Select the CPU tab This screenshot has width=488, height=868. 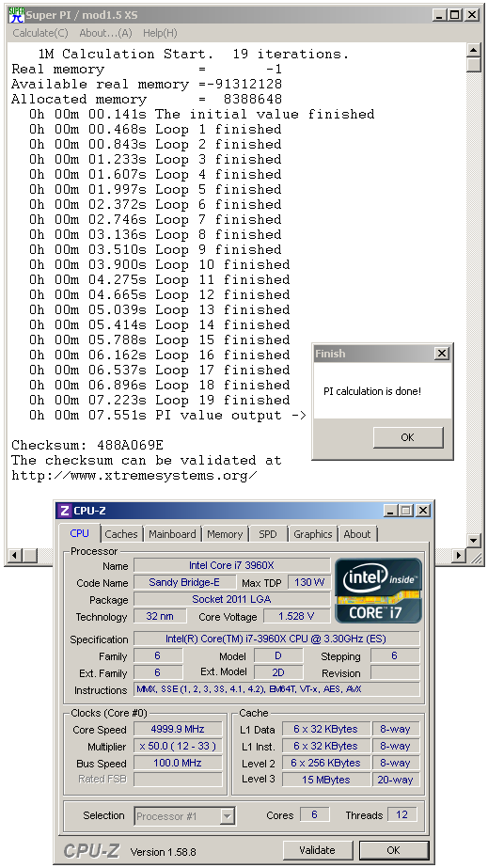coord(79,533)
